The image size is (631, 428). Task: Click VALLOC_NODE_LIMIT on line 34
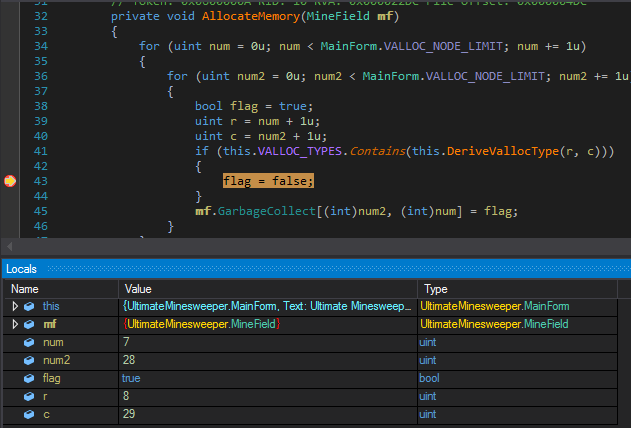click(443, 46)
